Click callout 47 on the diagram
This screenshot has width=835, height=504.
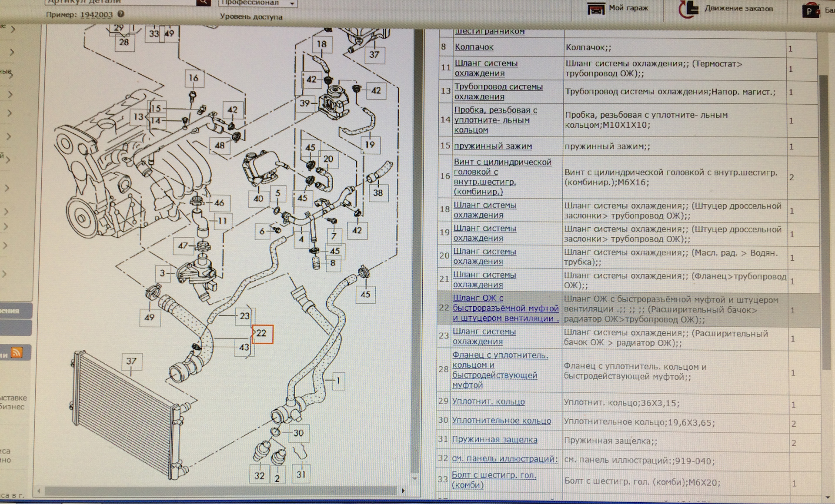[x=183, y=245]
